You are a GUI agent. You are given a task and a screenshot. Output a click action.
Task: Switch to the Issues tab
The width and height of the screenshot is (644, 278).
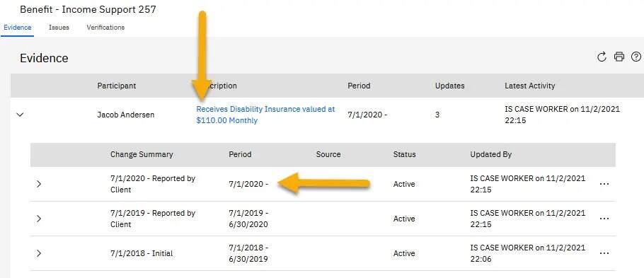pos(59,28)
